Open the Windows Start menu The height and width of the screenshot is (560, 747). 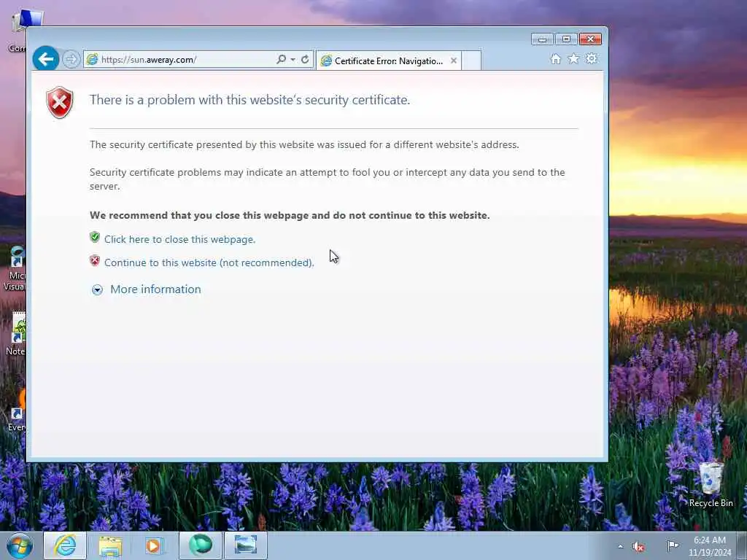pos(20,545)
